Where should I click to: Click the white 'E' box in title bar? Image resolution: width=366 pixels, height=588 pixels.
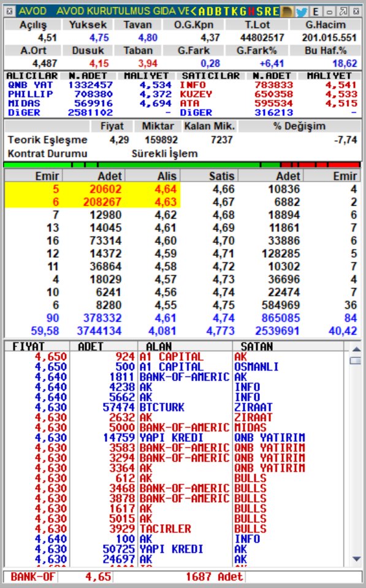(316, 12)
